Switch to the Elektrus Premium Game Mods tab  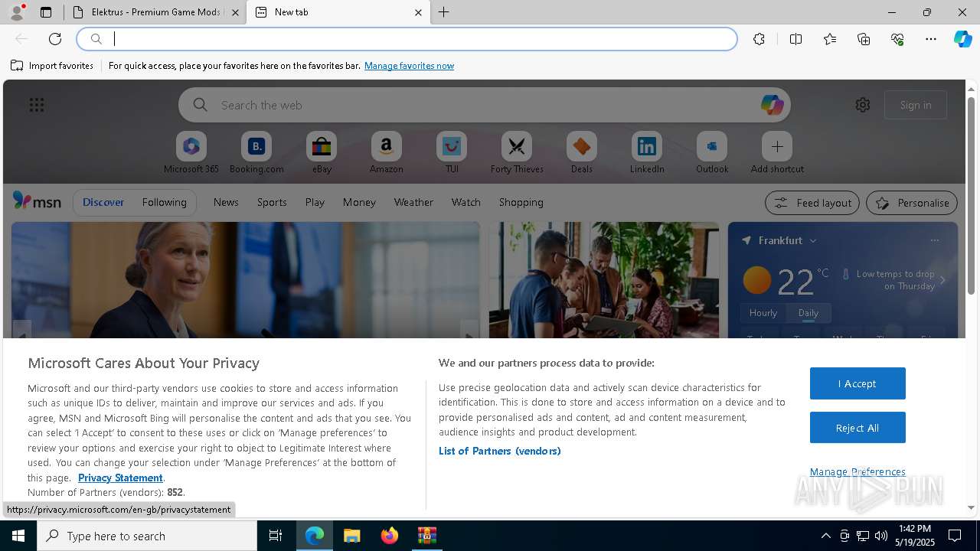[153, 12]
